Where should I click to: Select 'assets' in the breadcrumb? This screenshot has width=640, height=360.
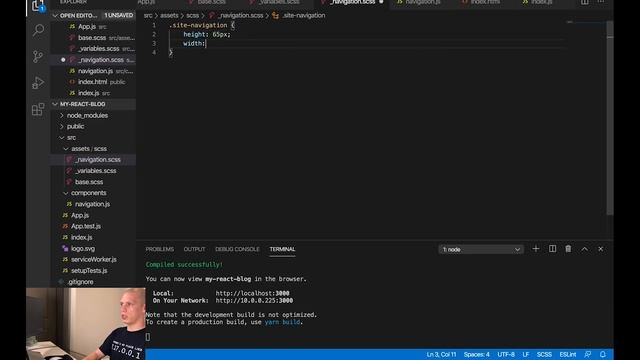[x=169, y=16]
